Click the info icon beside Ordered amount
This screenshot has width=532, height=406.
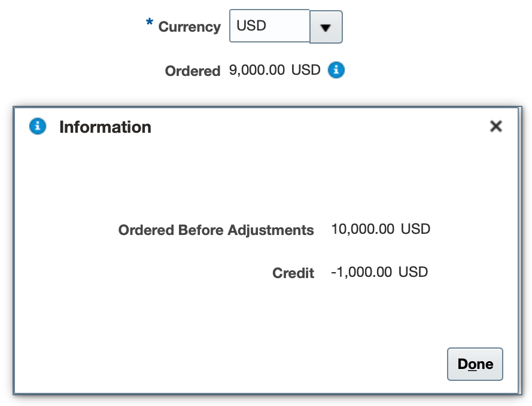click(336, 71)
